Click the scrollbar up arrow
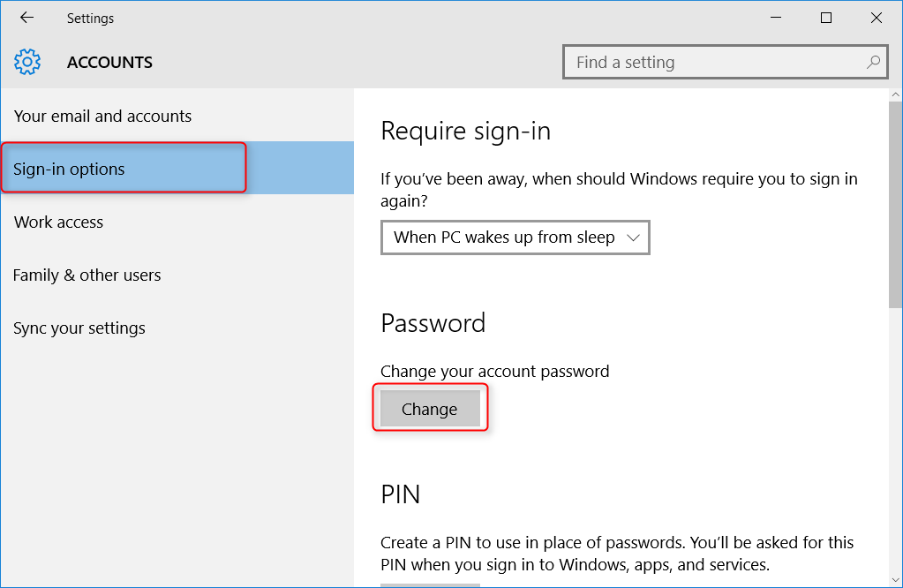 coord(895,94)
